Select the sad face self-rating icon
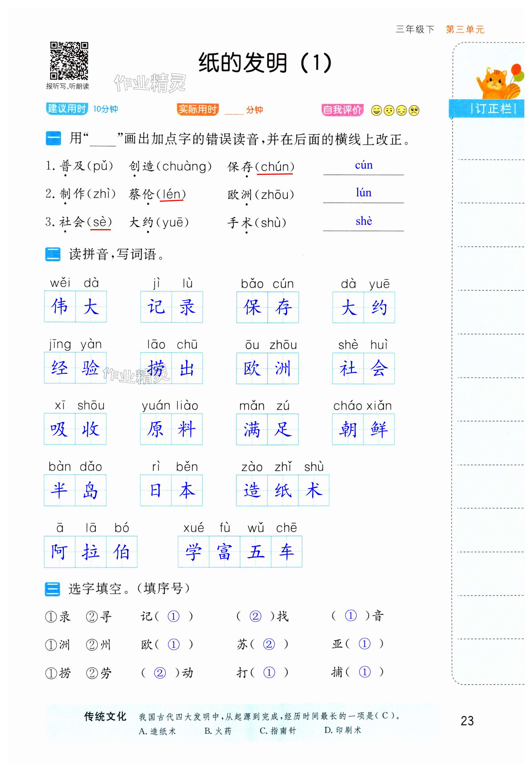Image resolution: width=532 pixels, height=771 pixels. pyautogui.click(x=402, y=111)
